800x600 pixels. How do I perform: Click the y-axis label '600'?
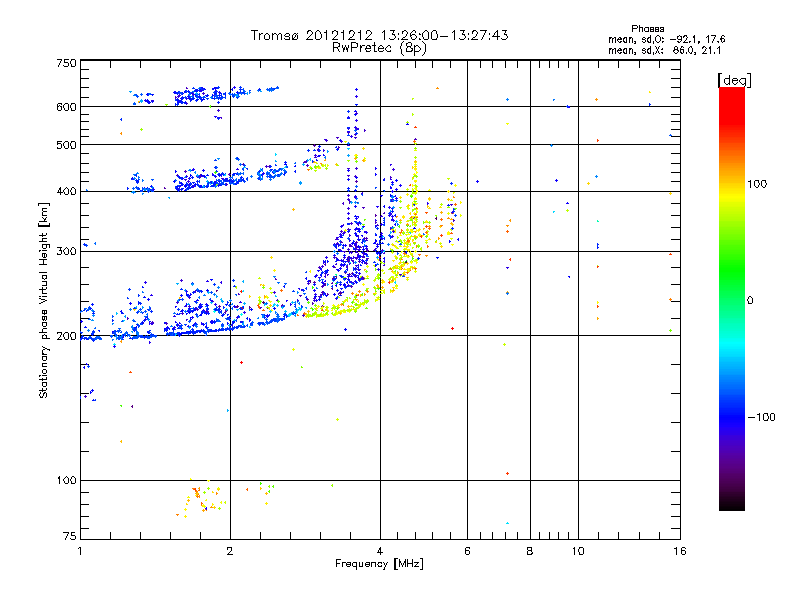pos(66,107)
